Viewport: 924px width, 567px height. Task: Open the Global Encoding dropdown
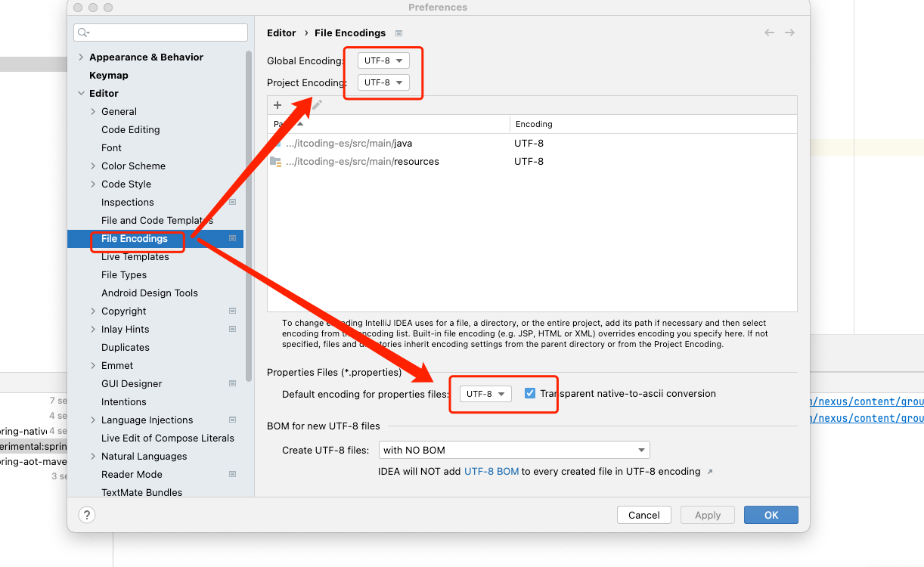tap(383, 60)
